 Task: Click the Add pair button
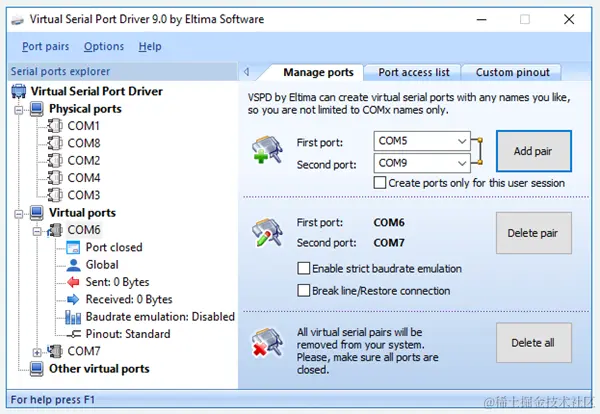(x=534, y=151)
